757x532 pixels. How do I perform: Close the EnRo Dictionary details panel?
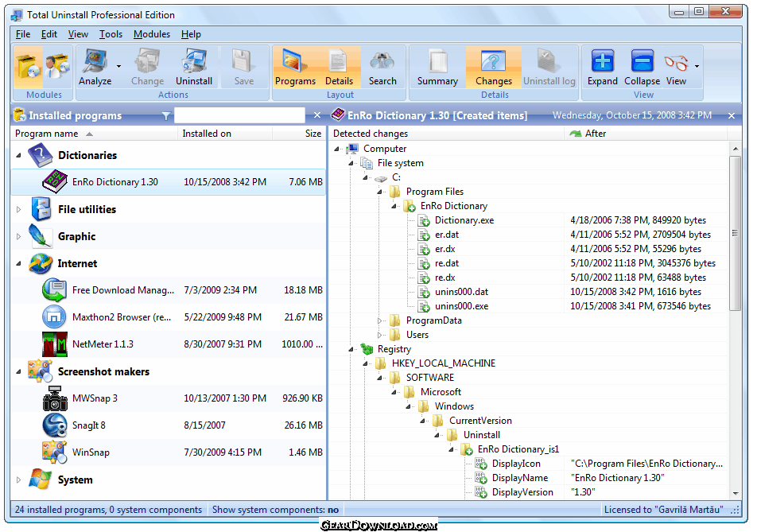[x=732, y=116]
